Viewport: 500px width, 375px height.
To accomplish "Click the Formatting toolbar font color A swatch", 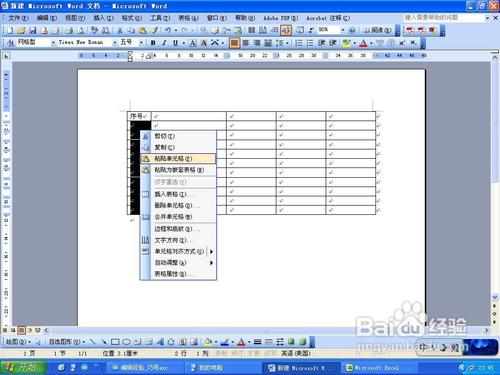I will tap(363, 43).
